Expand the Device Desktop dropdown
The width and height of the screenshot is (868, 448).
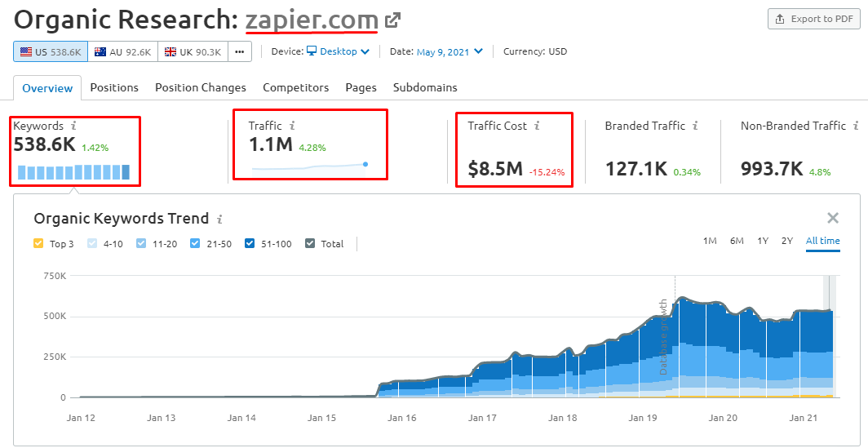pyautogui.click(x=339, y=51)
